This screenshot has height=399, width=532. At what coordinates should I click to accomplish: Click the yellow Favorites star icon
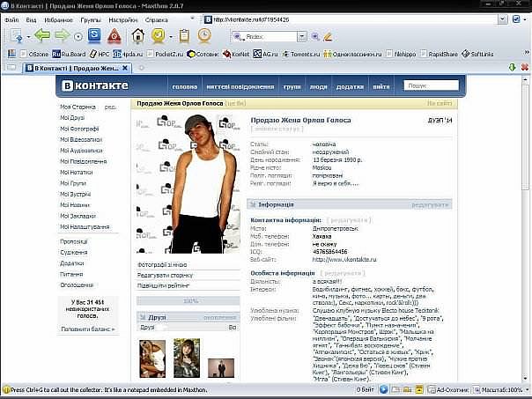[159, 36]
